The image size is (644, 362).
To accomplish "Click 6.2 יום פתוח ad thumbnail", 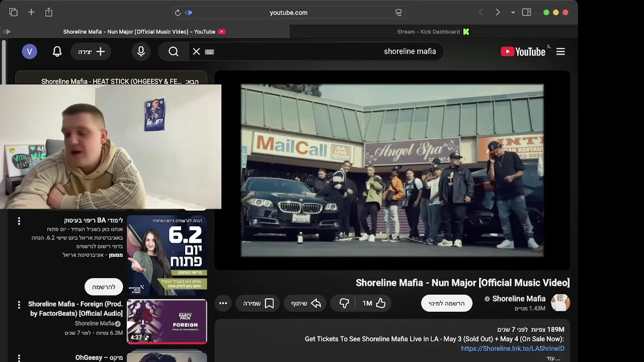I will point(167,255).
